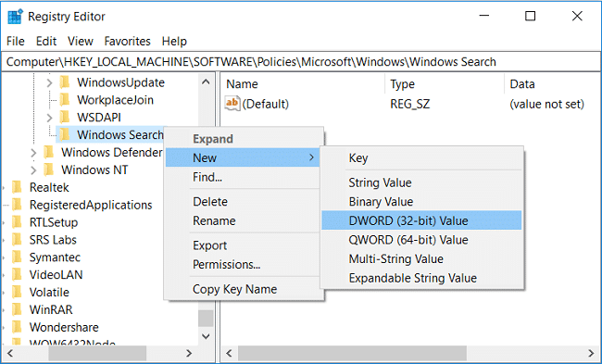Click the RegisteredApplications folder icon
The image size is (602, 364).
pos(18,205)
